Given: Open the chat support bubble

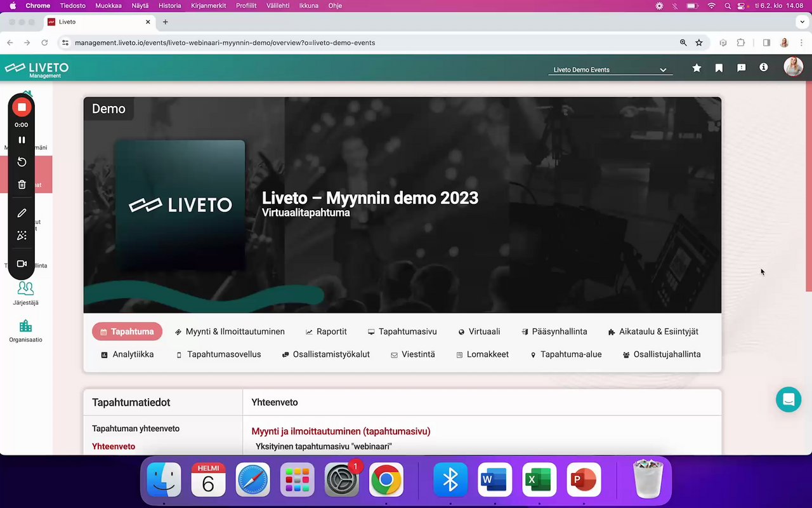Looking at the screenshot, I should (789, 399).
